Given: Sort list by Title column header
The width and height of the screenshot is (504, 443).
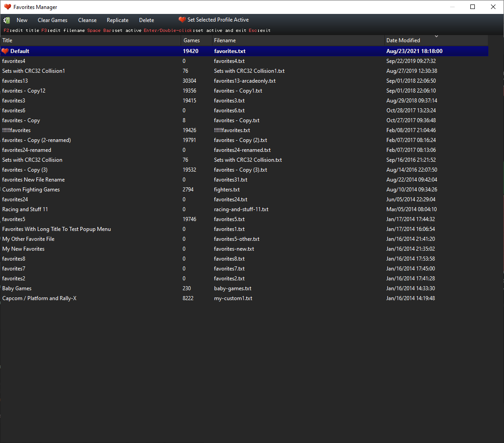Looking at the screenshot, I should point(90,40).
